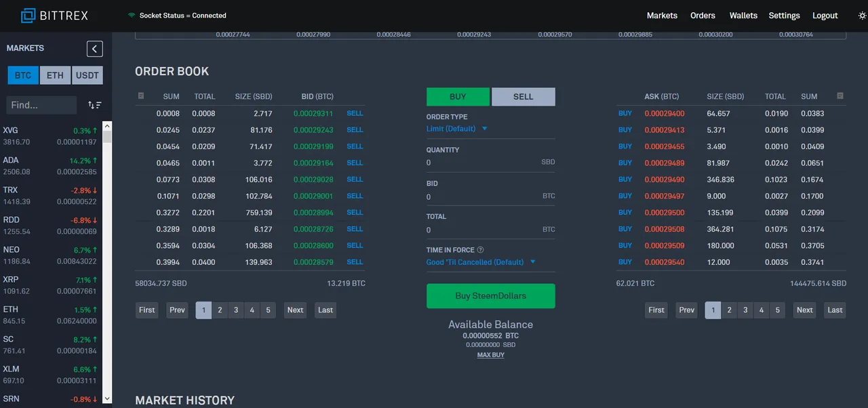
Task: Click First in bid table pagination
Action: pyautogui.click(x=147, y=310)
